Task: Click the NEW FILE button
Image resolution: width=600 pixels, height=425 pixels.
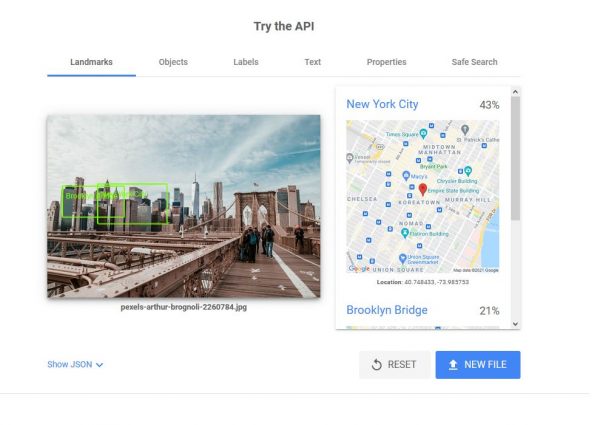Action: pos(478,365)
